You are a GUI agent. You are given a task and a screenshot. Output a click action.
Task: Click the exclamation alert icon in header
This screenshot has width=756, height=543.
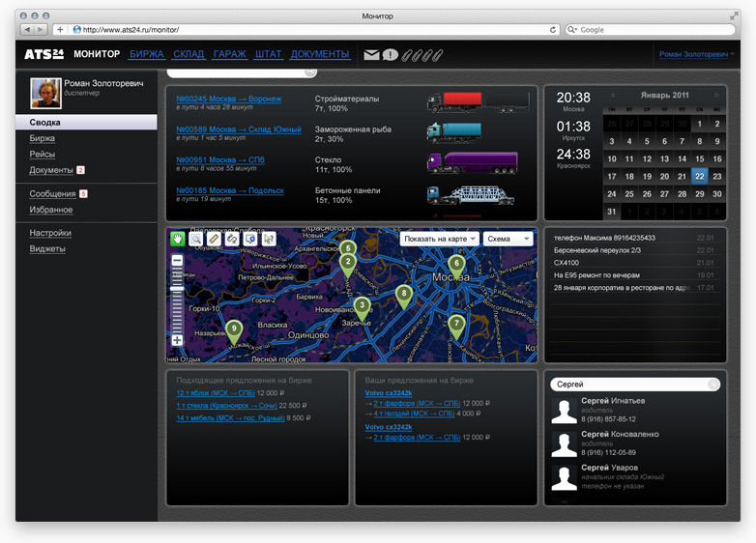pyautogui.click(x=390, y=55)
